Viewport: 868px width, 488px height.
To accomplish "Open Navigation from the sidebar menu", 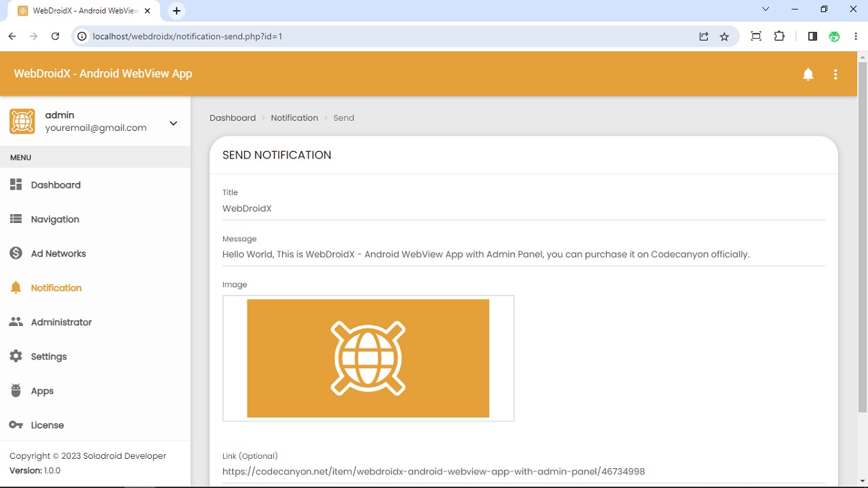I will (x=95, y=219).
